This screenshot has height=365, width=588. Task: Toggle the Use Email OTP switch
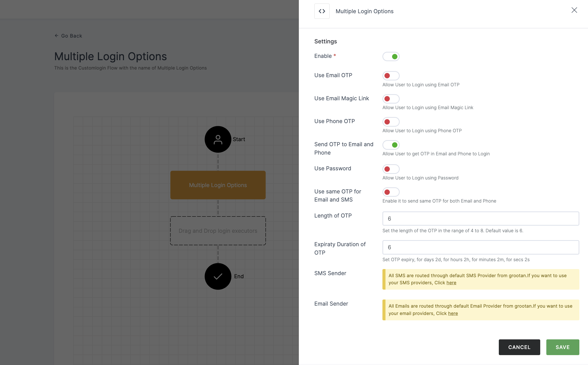coord(391,76)
